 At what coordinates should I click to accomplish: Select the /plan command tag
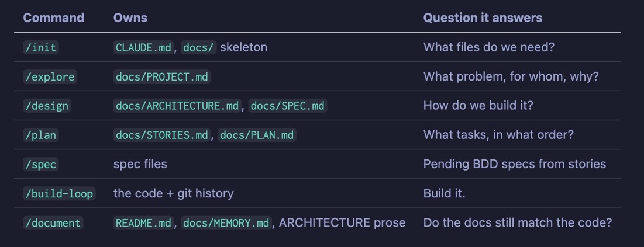[x=41, y=135]
